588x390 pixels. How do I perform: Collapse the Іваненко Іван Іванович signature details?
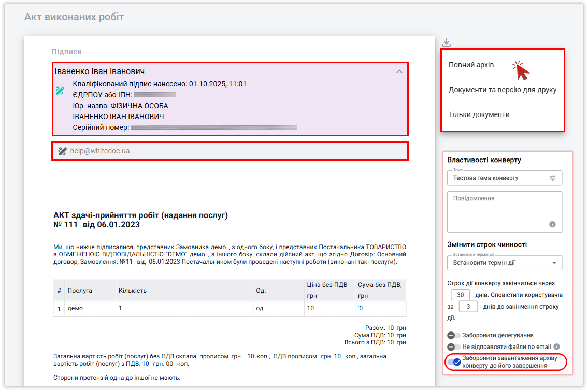pos(399,71)
